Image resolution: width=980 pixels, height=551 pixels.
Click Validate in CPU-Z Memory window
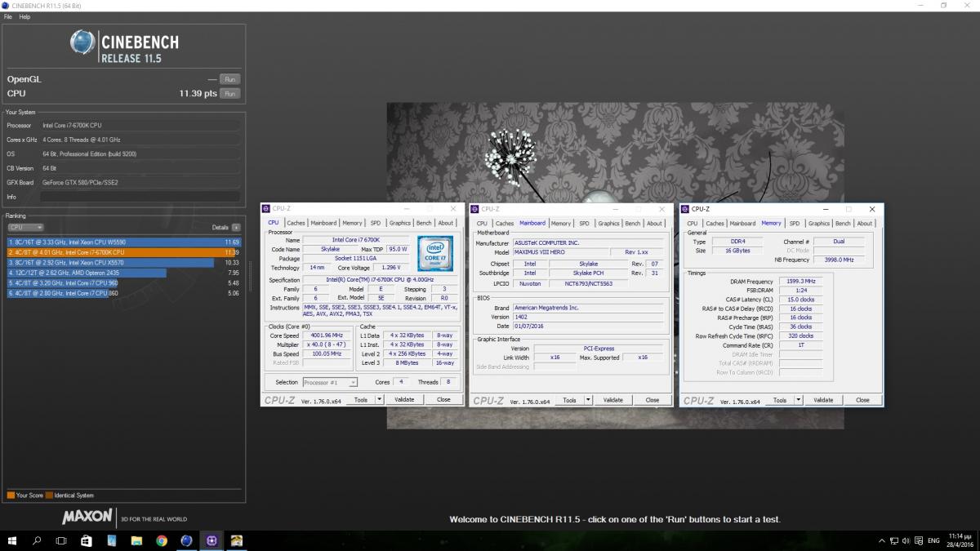point(823,400)
